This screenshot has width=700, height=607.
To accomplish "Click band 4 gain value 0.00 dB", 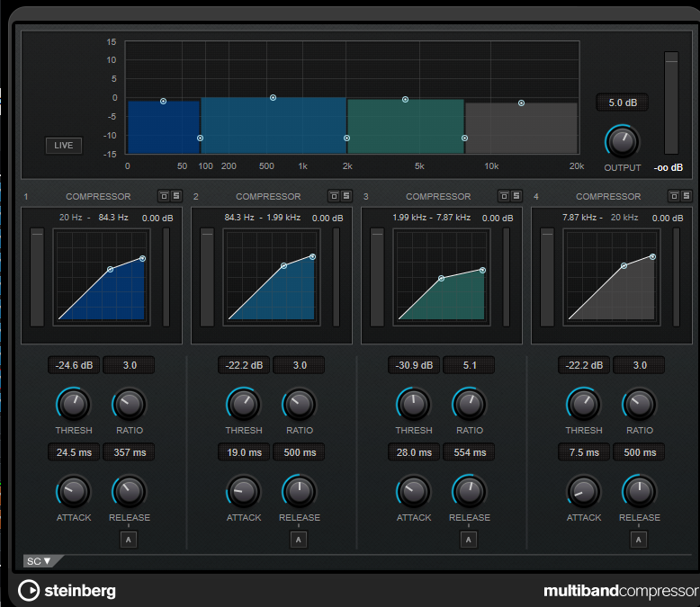I will 668,219.
